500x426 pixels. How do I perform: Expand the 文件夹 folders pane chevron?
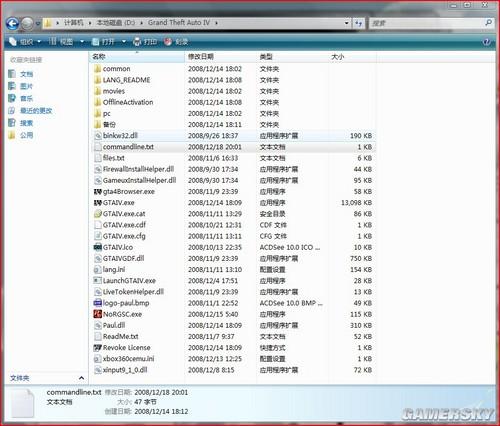81,378
